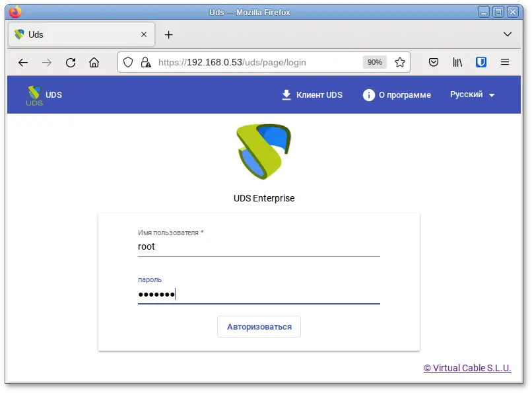The width and height of the screenshot is (532, 393).
Task: Click the UDS logo in the navigation bar
Action: (36, 94)
